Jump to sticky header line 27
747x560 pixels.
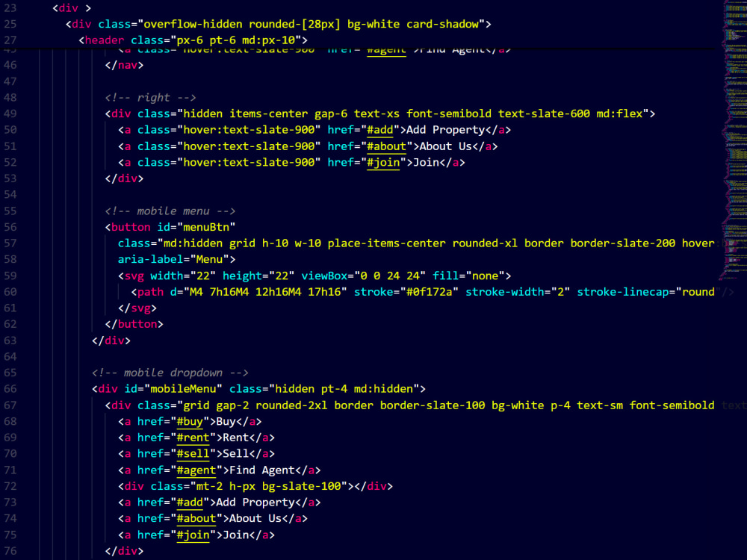(193, 40)
